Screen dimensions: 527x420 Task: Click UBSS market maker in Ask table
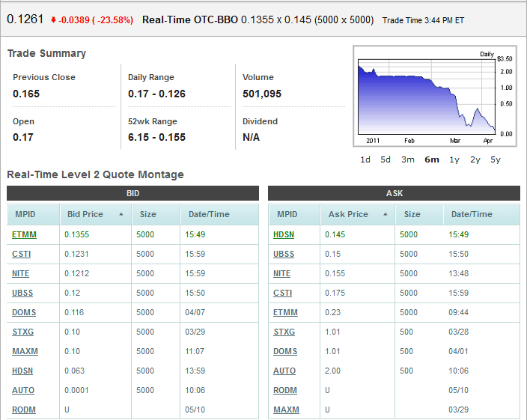point(284,254)
